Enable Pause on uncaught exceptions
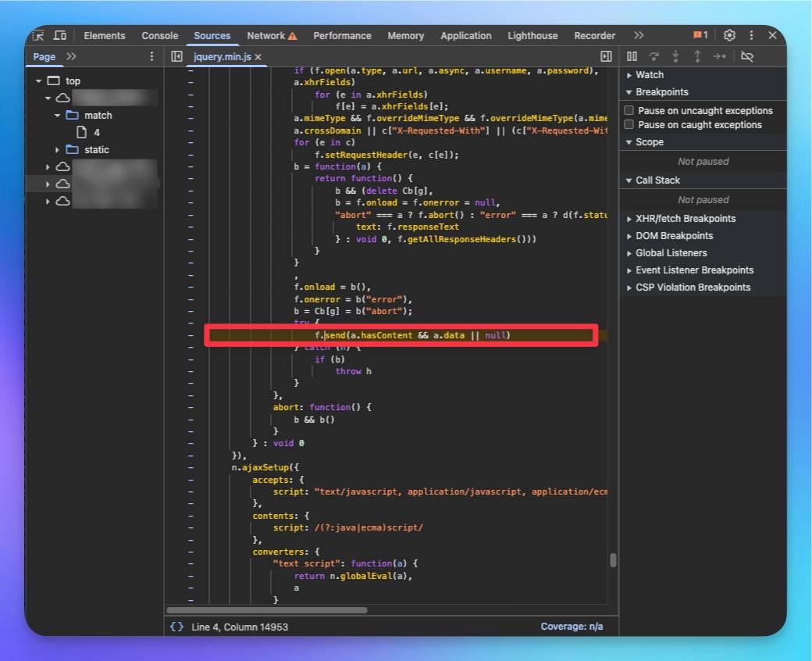This screenshot has width=812, height=661. 629,110
